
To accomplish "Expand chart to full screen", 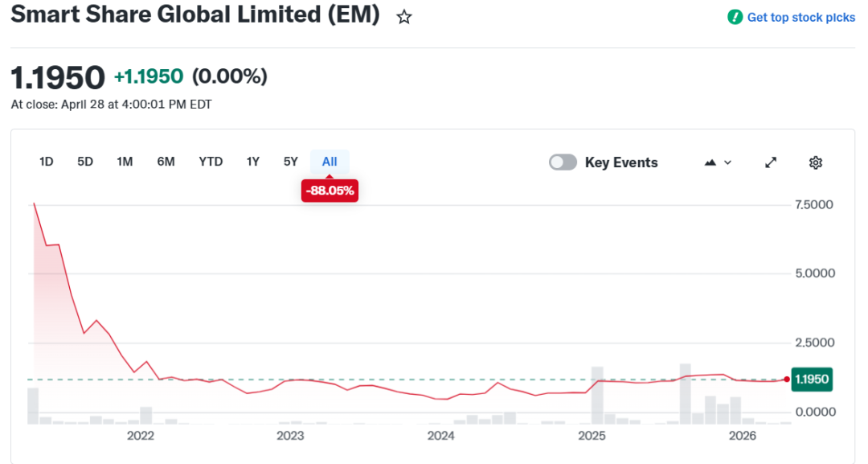I will point(771,162).
